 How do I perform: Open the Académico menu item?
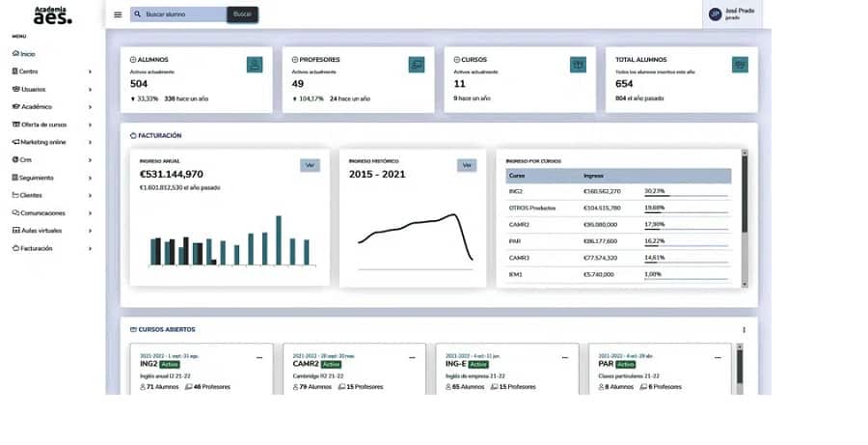pyautogui.click(x=32, y=107)
